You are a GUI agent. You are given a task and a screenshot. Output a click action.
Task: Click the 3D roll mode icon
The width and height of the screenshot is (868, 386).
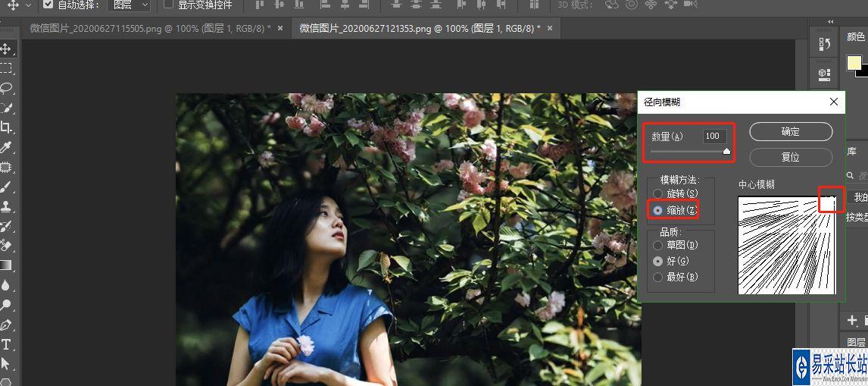point(632,5)
